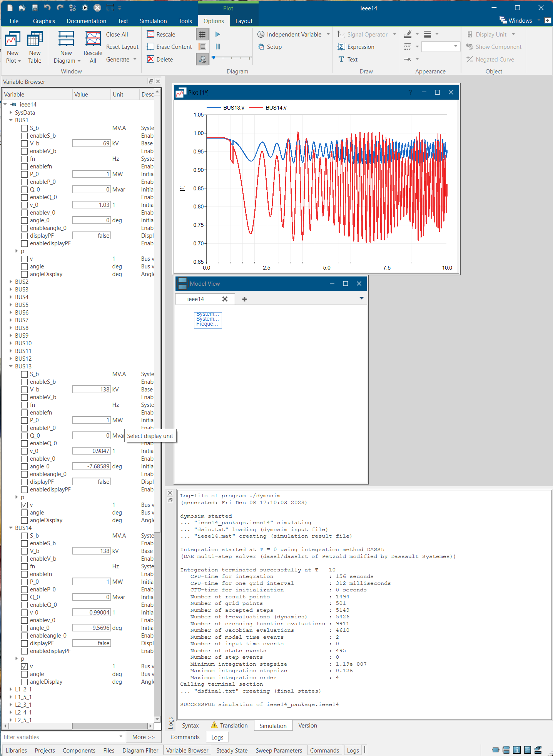This screenshot has width=553, height=756.
Task: Expand the BUS2 tree node
Action: [x=11, y=282]
